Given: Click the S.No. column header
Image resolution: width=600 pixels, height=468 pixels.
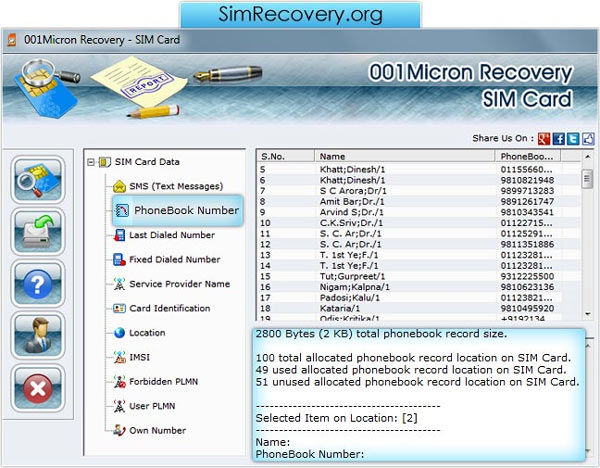Looking at the screenshot, I should [x=285, y=157].
